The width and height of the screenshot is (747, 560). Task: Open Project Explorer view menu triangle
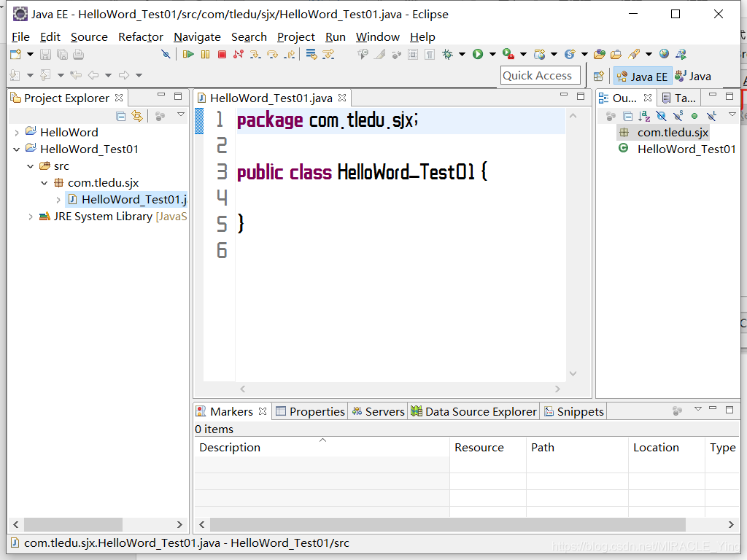pyautogui.click(x=181, y=114)
